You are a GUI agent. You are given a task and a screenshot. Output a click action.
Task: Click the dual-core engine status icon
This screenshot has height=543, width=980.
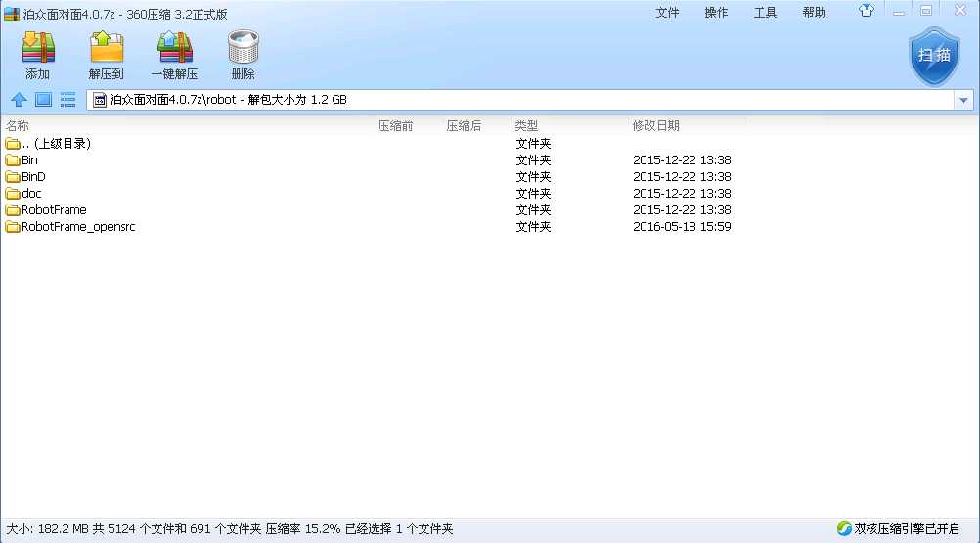click(x=844, y=528)
